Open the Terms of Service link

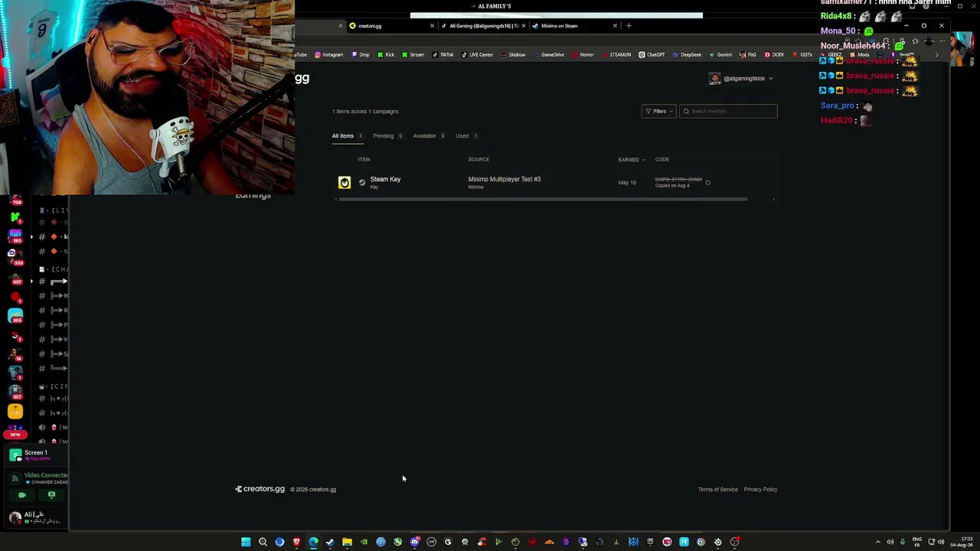click(x=718, y=490)
